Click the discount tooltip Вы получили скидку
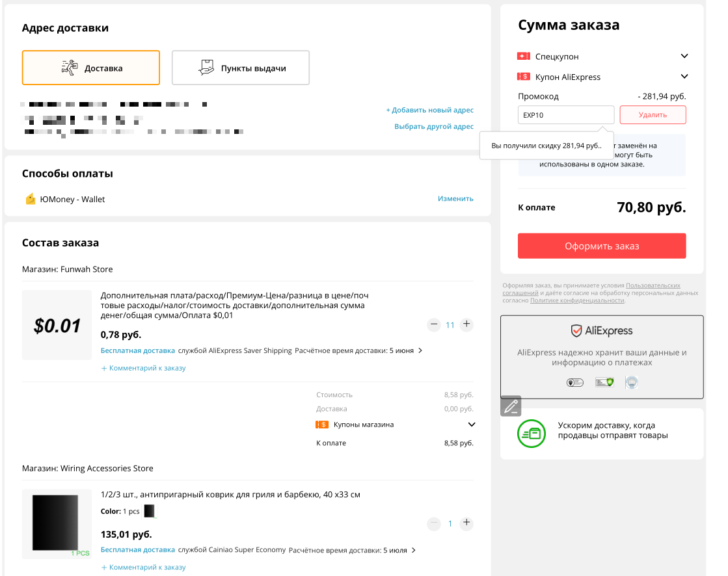The width and height of the screenshot is (728, 576). click(x=546, y=146)
